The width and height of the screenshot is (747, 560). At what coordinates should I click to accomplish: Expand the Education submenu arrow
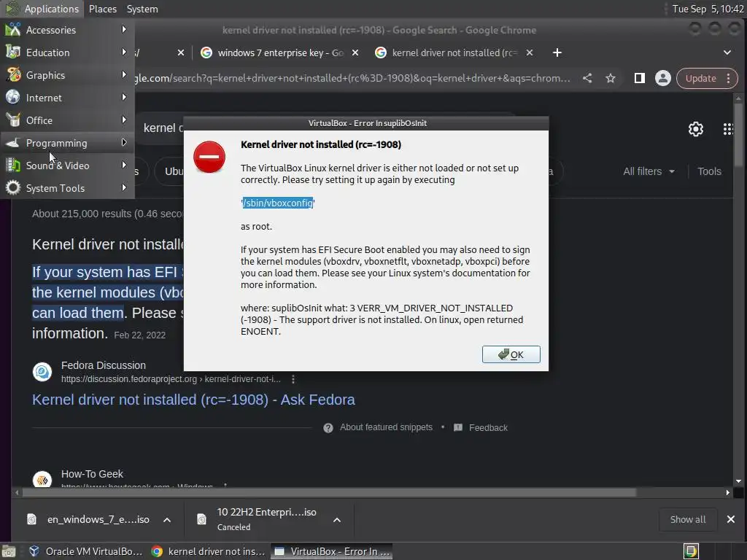124,52
